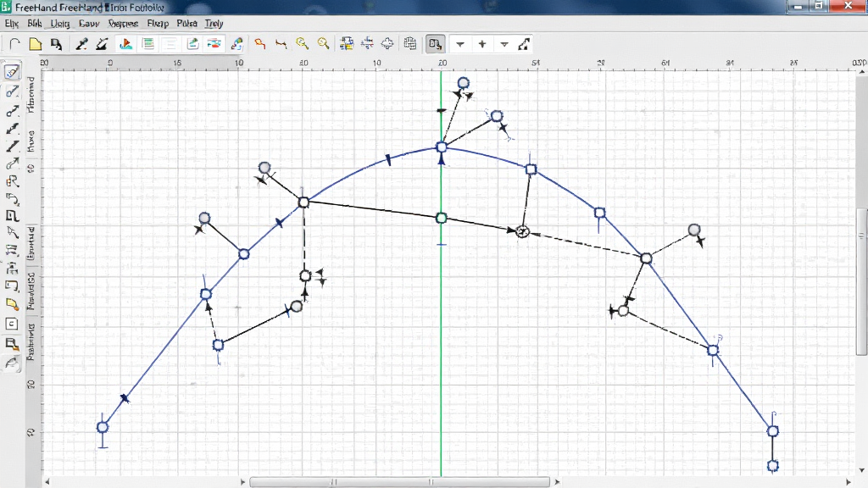The height and width of the screenshot is (488, 868).
Task: Toggle the green list view toolbar button
Action: 147,44
